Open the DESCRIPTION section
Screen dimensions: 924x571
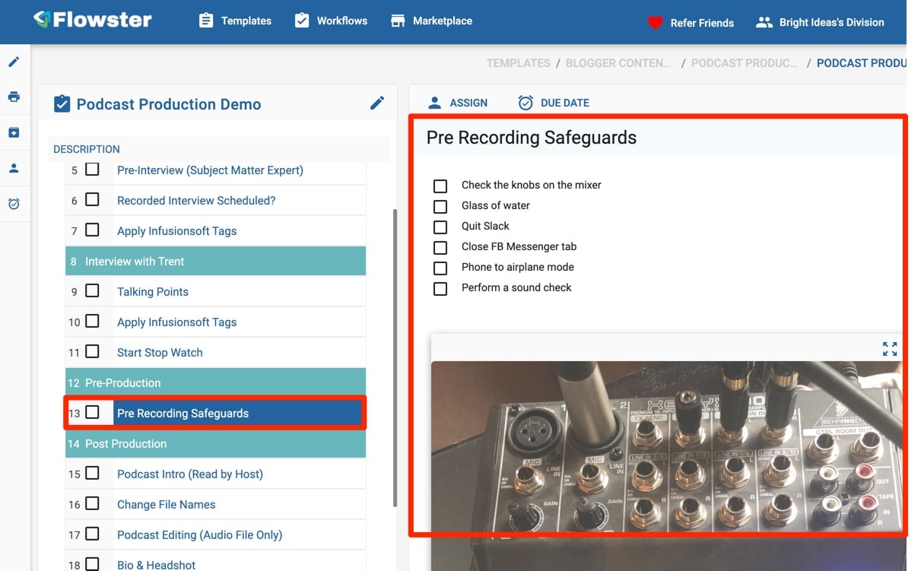87,149
